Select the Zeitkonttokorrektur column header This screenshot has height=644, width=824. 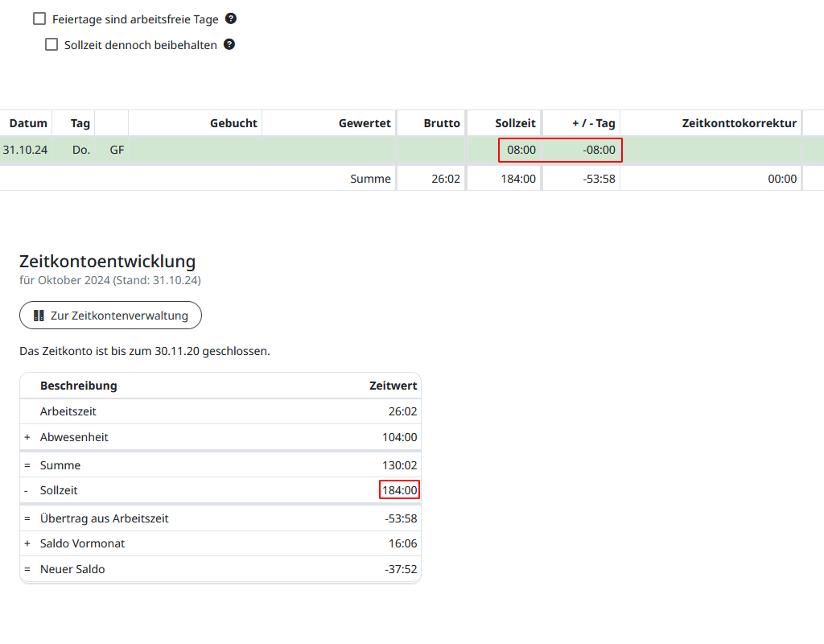coord(739,123)
